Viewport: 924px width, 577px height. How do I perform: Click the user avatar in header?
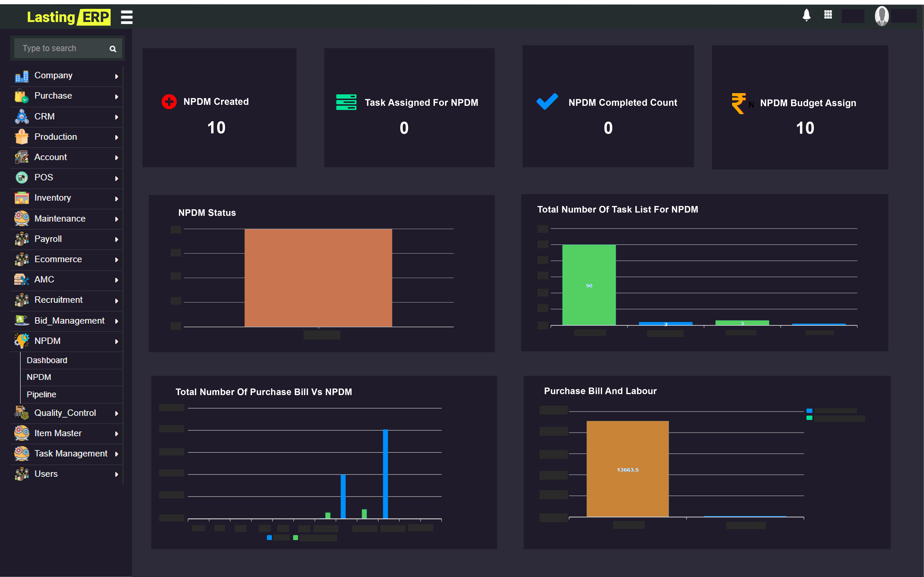882,16
